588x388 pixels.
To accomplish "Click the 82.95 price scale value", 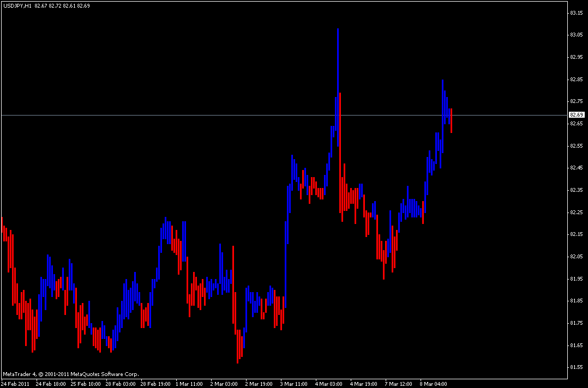I will [576, 57].
